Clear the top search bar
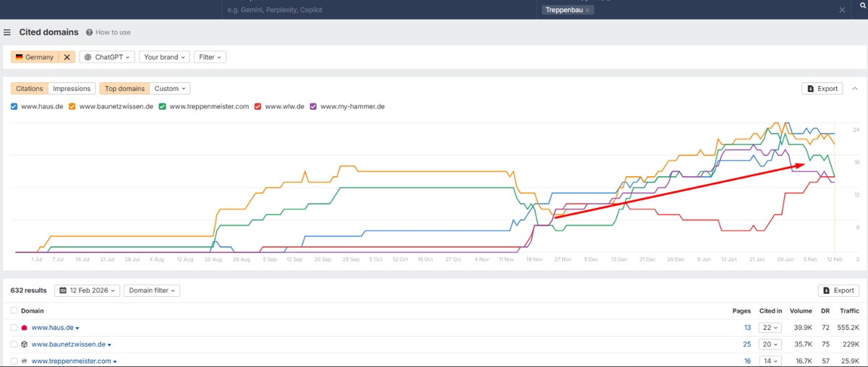This screenshot has height=367, width=868. 842,10
